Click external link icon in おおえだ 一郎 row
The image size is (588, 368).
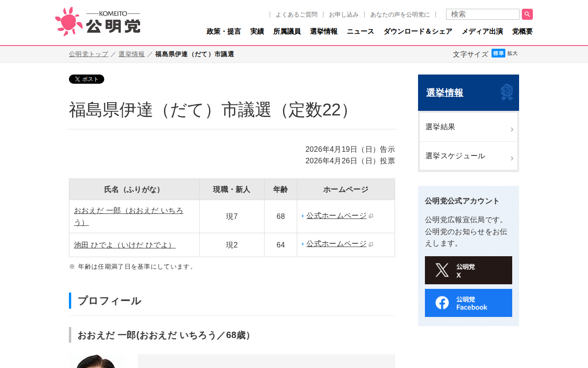tap(371, 216)
